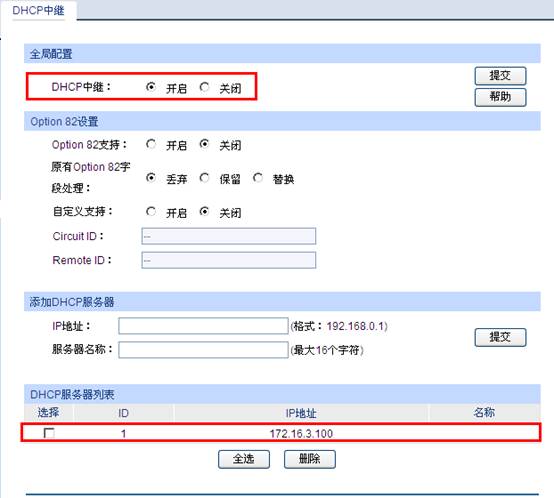This screenshot has height=498, width=554.
Task: Click the Remote ID text field
Action: pos(229,260)
